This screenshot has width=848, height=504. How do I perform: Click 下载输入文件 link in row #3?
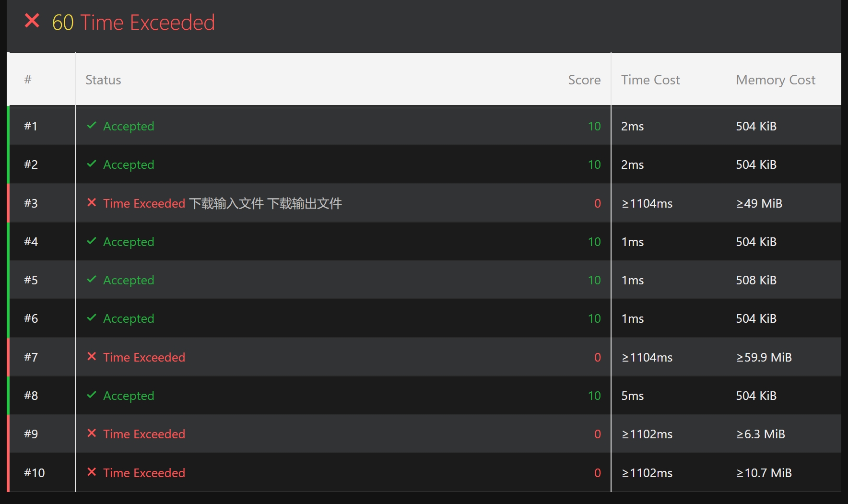(x=226, y=203)
